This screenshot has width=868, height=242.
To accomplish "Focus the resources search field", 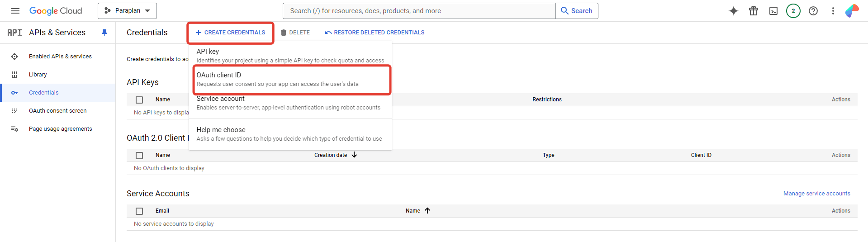I will pyautogui.click(x=419, y=11).
